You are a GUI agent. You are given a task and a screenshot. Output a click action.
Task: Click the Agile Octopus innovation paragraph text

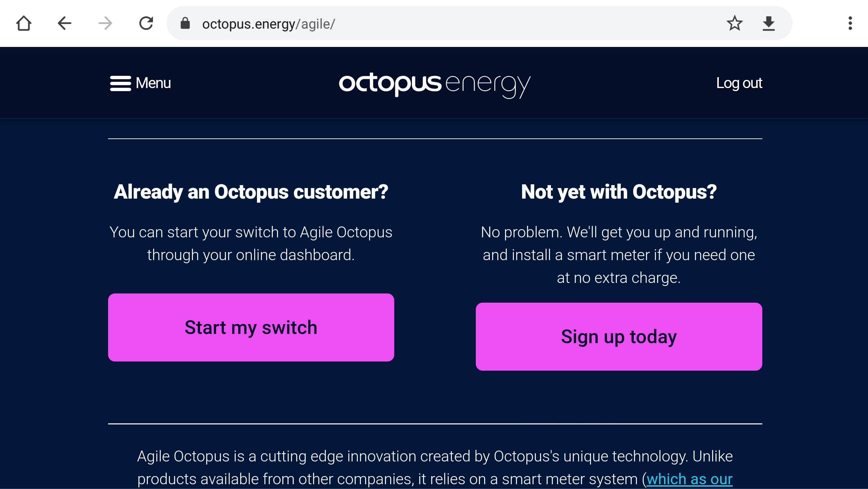point(435,468)
